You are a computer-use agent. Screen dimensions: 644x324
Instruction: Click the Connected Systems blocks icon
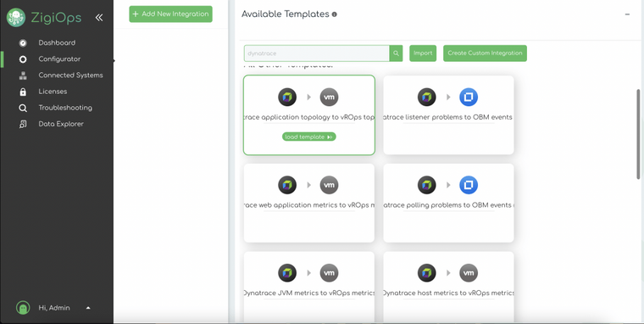[x=23, y=75]
